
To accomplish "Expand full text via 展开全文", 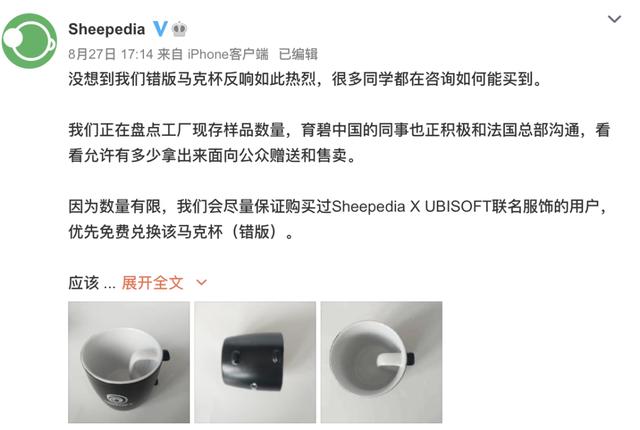I will pyautogui.click(x=153, y=283).
